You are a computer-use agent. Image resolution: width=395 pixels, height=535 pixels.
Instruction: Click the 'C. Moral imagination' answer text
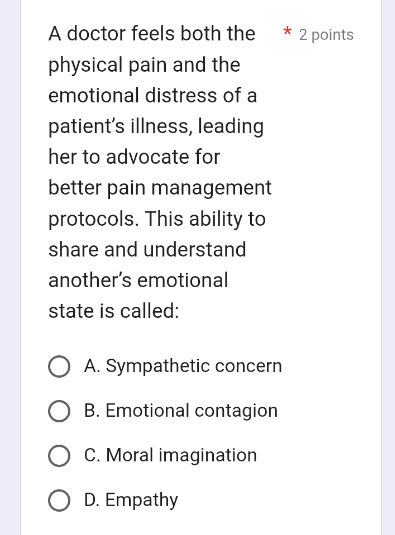[170, 455]
